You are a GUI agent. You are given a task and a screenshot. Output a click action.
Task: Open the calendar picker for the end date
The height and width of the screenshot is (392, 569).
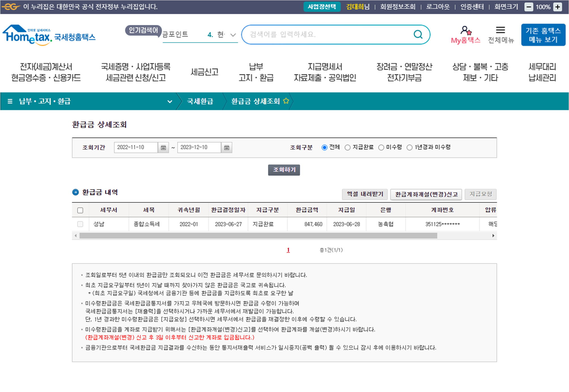pyautogui.click(x=227, y=147)
